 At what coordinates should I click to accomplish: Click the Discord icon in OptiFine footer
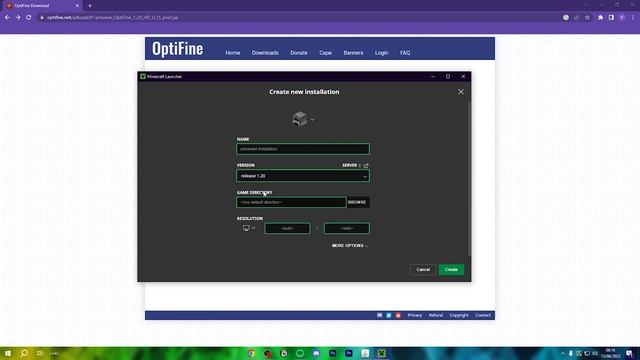(380, 315)
